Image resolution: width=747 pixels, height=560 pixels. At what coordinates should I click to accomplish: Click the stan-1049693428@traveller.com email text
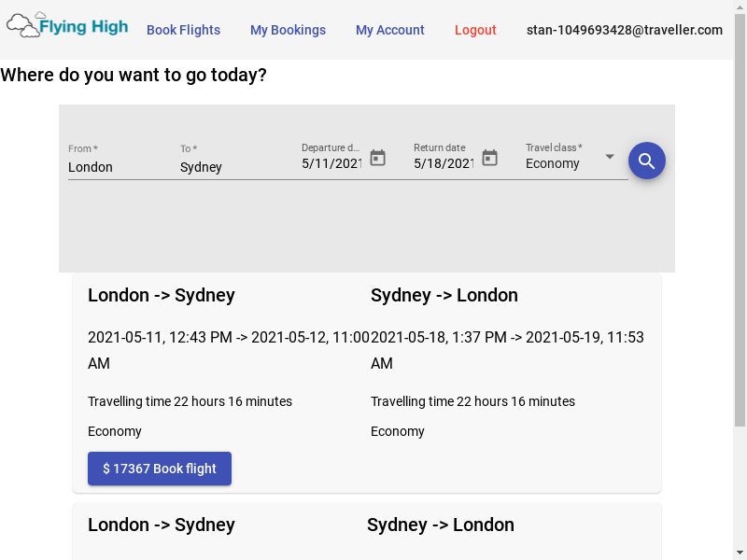coord(624,30)
